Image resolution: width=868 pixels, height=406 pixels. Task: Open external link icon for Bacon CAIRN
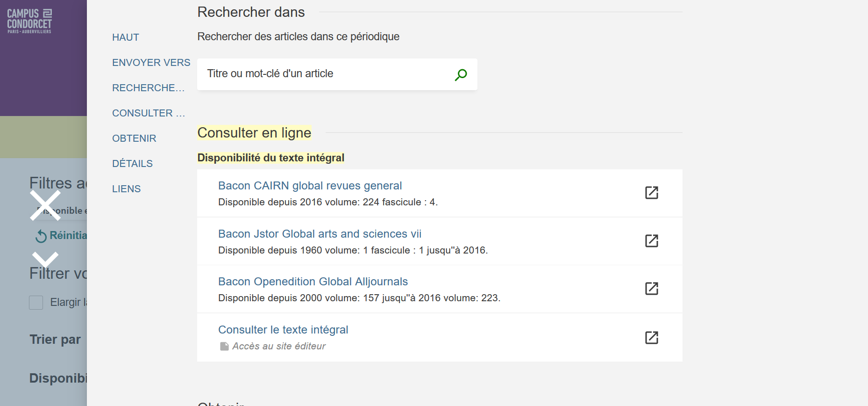click(x=651, y=193)
